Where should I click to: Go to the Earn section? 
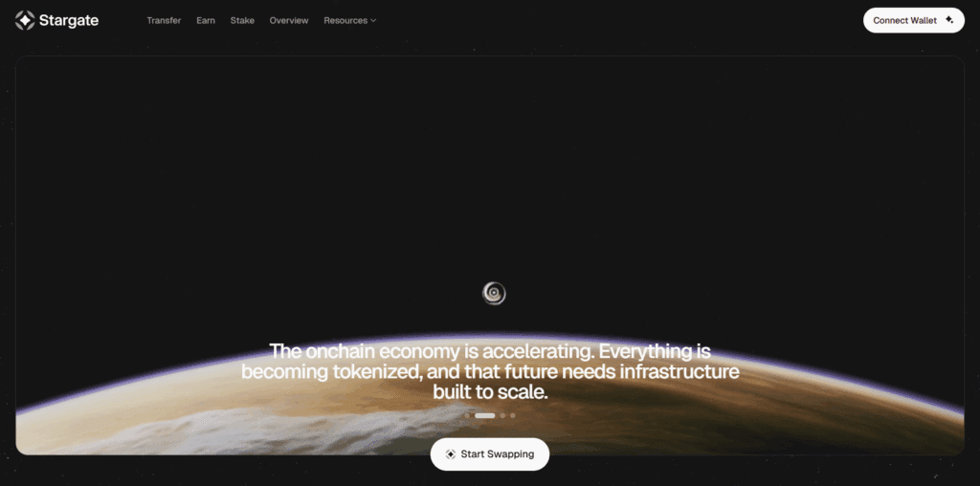coord(206,21)
